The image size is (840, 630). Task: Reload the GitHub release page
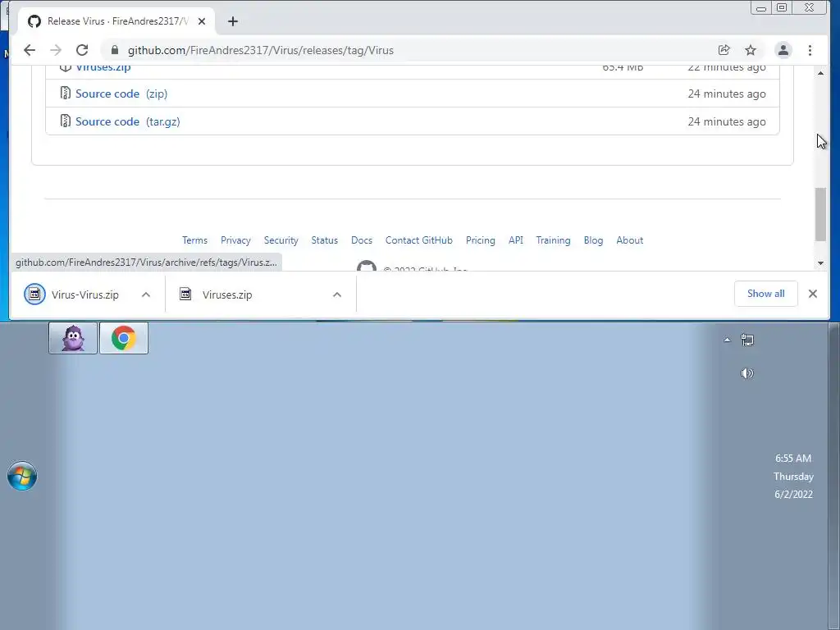(x=82, y=50)
